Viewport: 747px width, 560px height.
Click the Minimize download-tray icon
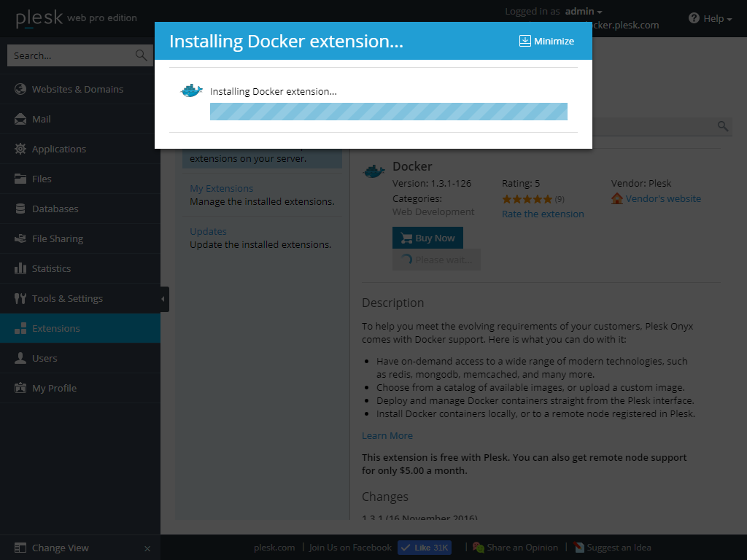525,41
